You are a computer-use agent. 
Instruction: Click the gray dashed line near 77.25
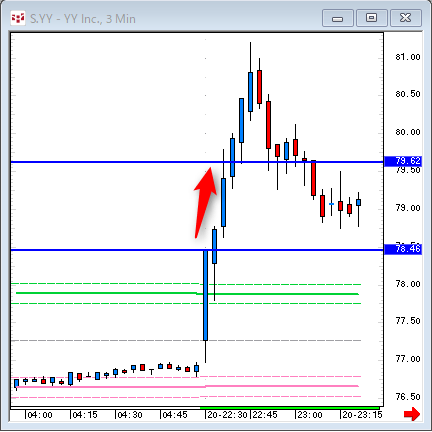pos(186,340)
